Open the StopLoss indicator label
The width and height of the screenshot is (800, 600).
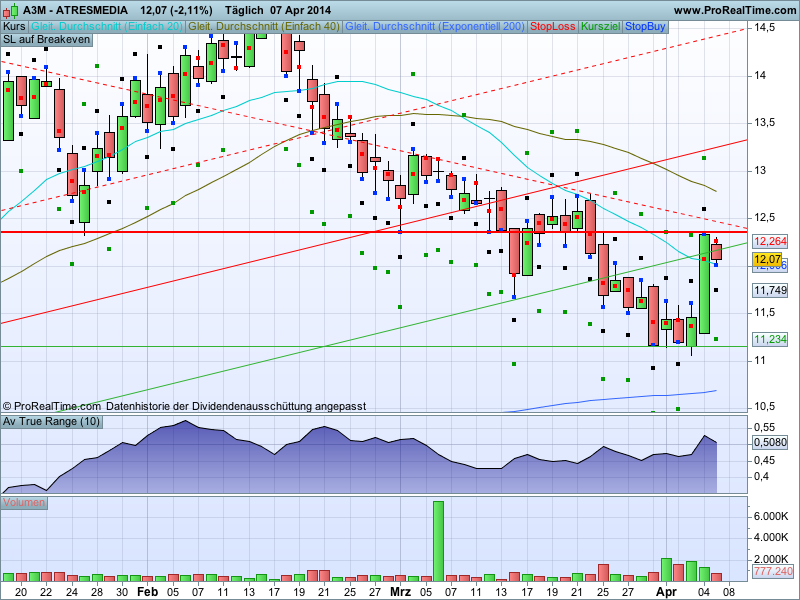click(553, 27)
